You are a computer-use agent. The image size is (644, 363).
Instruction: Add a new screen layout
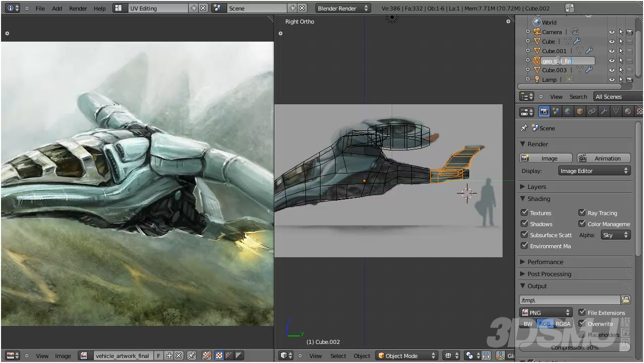tap(194, 8)
